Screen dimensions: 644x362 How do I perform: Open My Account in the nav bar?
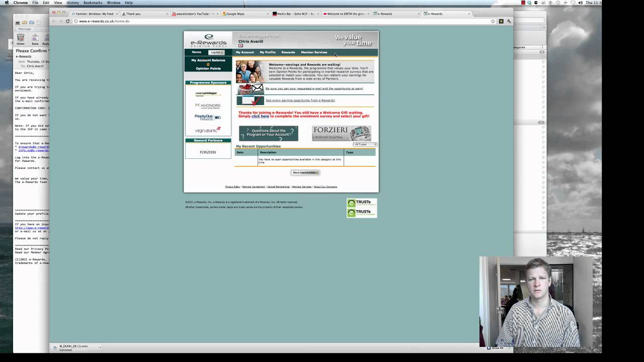click(x=245, y=52)
